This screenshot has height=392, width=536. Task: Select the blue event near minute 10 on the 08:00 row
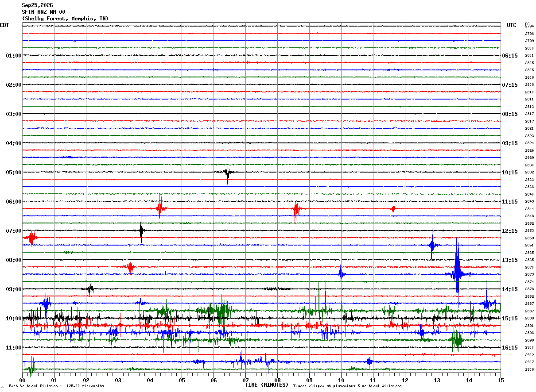pos(341,274)
